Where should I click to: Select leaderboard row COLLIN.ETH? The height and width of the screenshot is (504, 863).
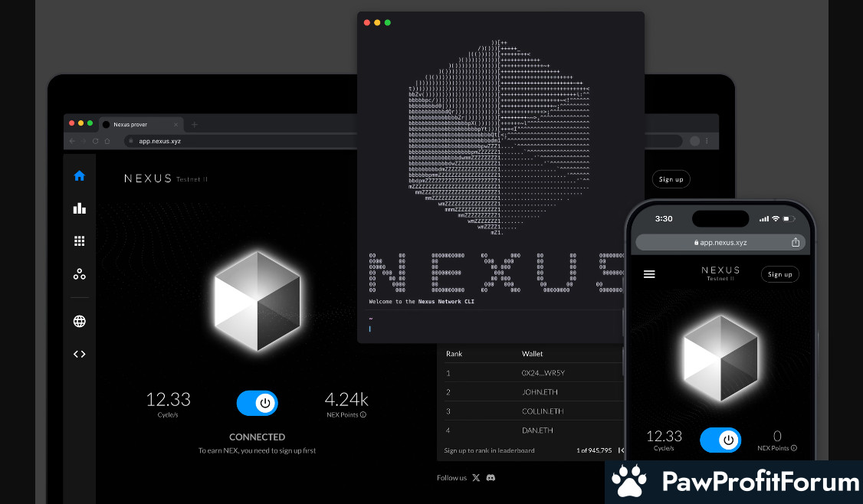coord(534,411)
